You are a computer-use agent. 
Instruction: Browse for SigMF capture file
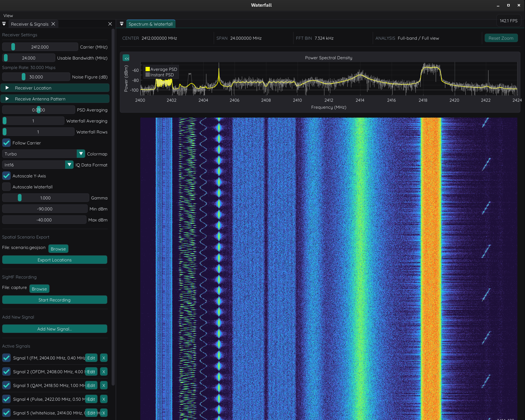click(x=39, y=289)
